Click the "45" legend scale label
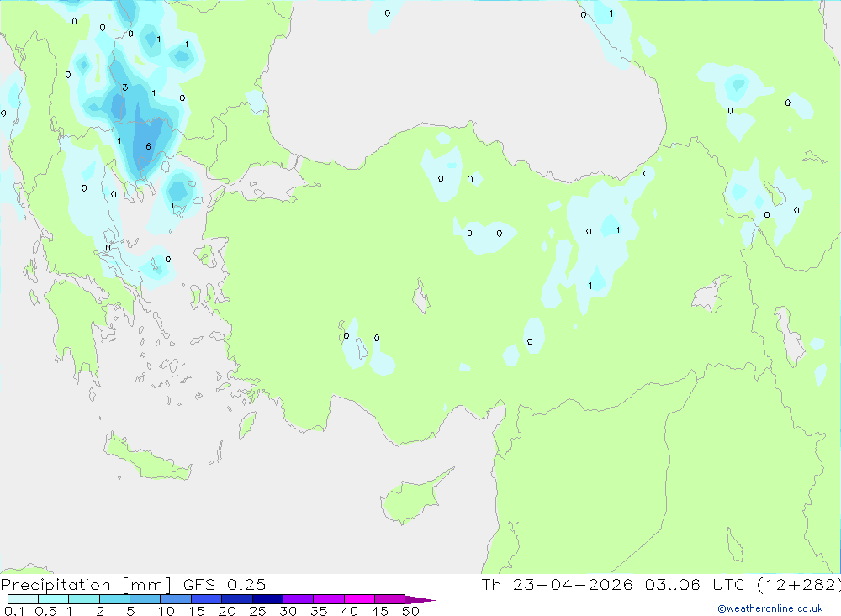Image resolution: width=841 pixels, height=616 pixels. (380, 611)
